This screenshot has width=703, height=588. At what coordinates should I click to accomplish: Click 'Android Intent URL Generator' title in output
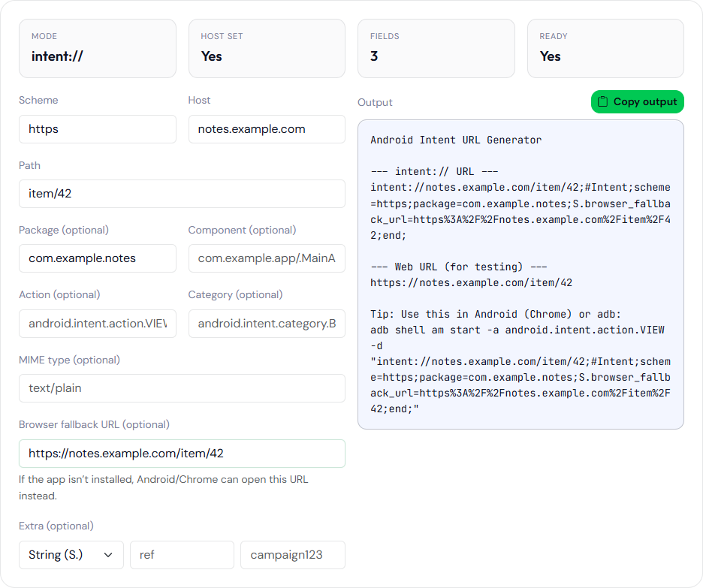pyautogui.click(x=456, y=140)
